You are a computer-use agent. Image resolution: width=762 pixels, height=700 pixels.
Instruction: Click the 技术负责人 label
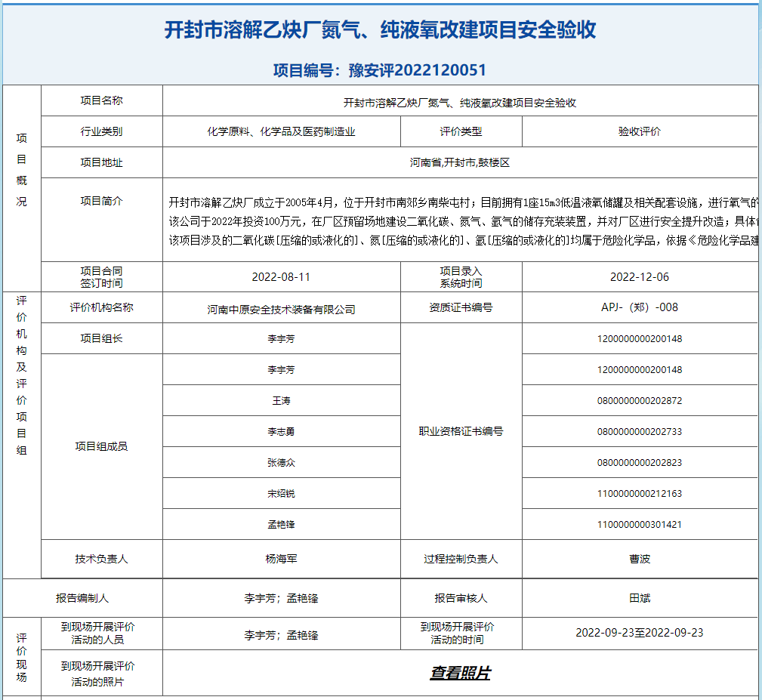(101, 559)
